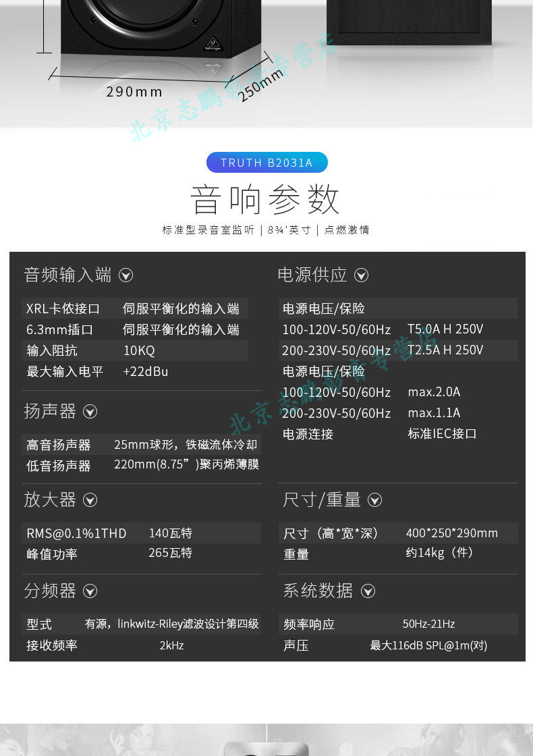The width and height of the screenshot is (533, 756).
Task: Click the 25mm球形，铁磁流体冷却 value
Action: pyautogui.click(x=186, y=445)
